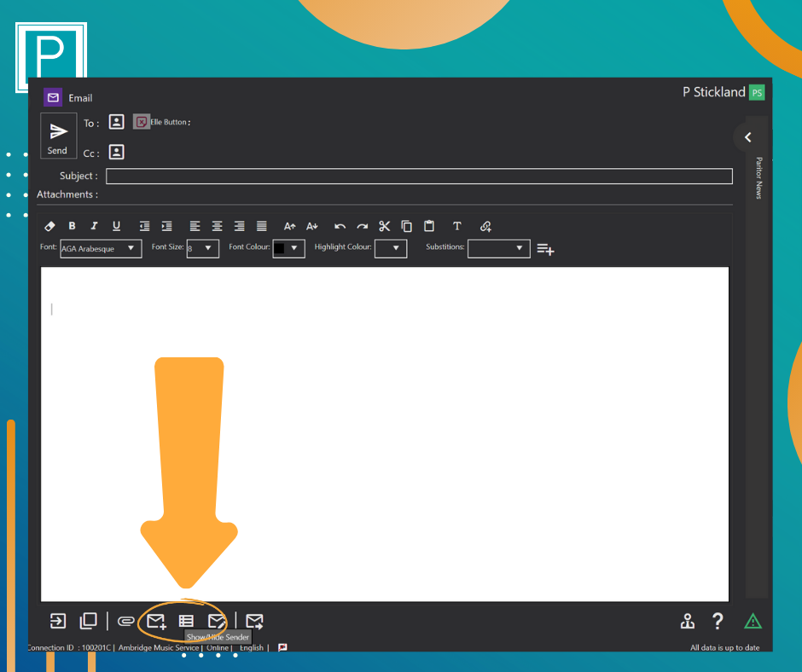Image resolution: width=802 pixels, height=672 pixels.
Task: Open the Font Size dropdown
Action: click(x=202, y=248)
